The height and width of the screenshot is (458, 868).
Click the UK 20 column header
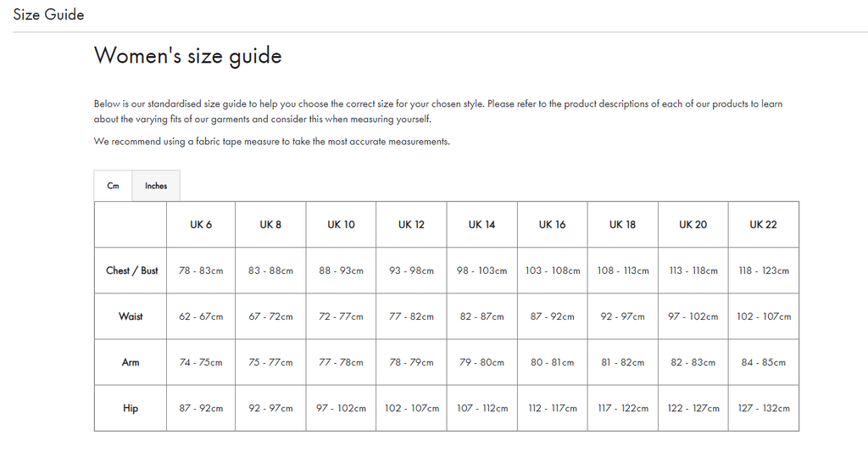click(693, 225)
